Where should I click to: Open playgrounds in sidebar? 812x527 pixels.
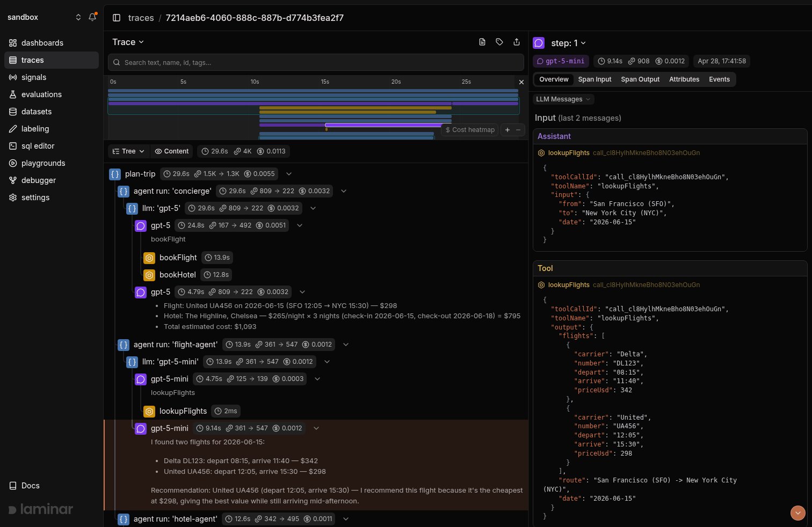[x=52, y=163]
